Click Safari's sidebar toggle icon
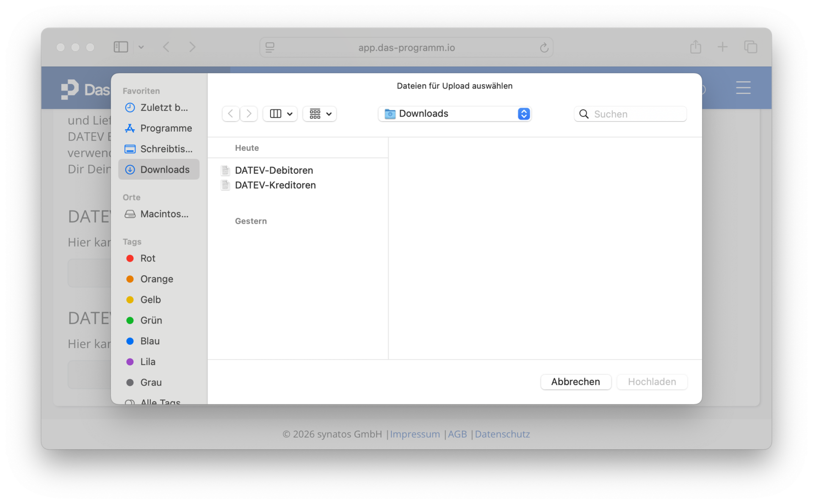This screenshot has height=504, width=813. coord(121,47)
